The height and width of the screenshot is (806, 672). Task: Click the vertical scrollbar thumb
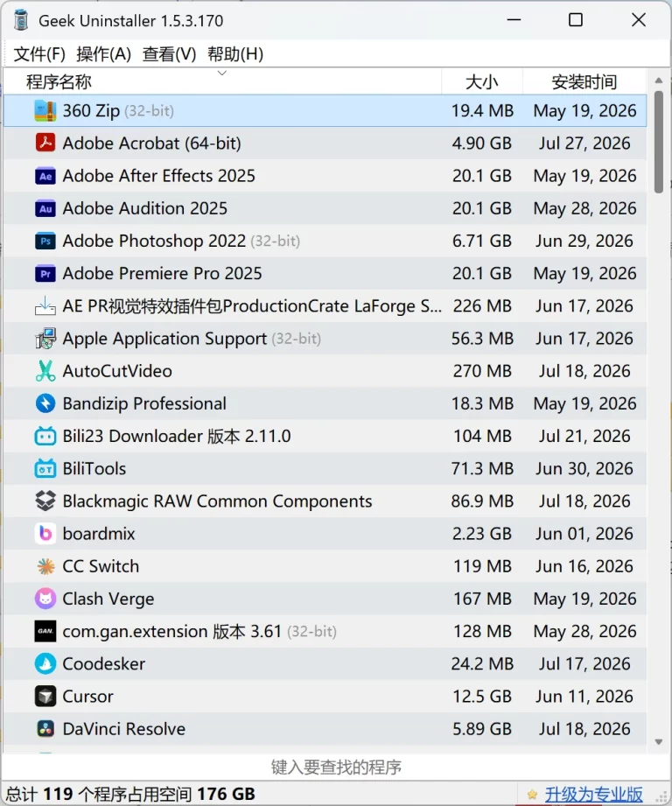[659, 142]
